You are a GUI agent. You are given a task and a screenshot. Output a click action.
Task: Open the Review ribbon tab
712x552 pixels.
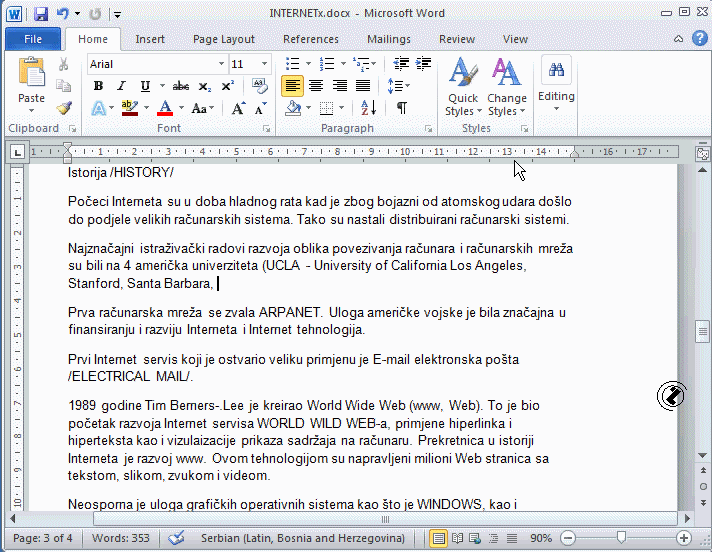457,39
